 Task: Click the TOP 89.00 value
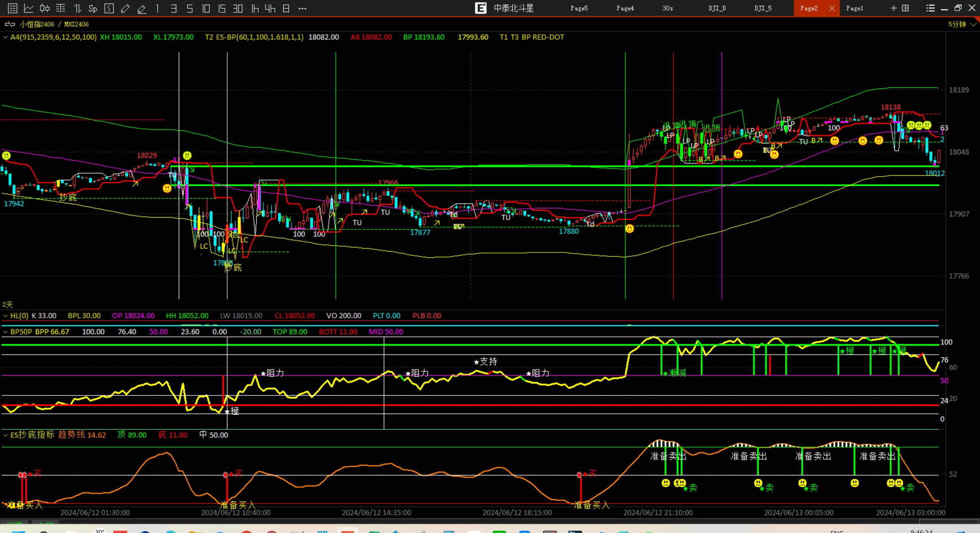(290, 332)
